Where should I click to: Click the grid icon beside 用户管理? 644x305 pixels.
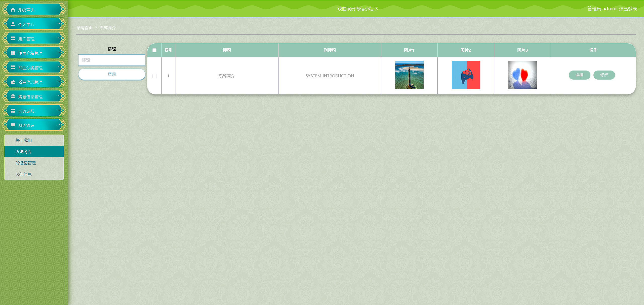click(13, 39)
